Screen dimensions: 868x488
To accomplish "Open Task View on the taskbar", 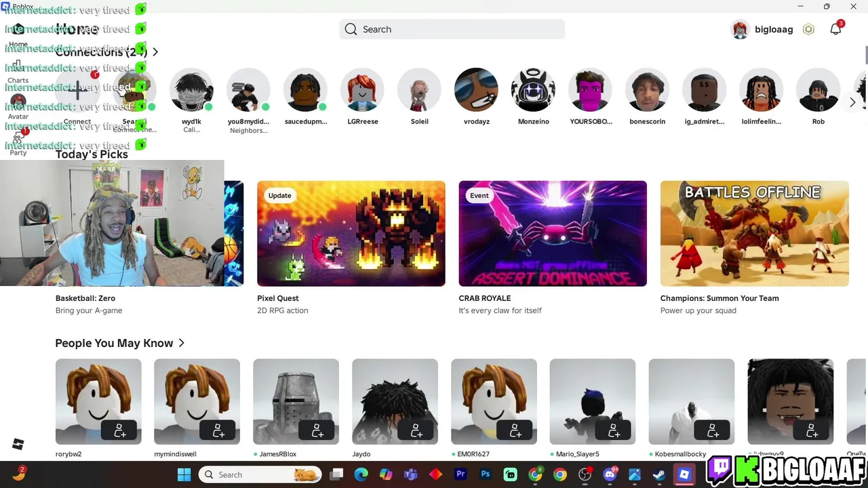I will pyautogui.click(x=336, y=474).
